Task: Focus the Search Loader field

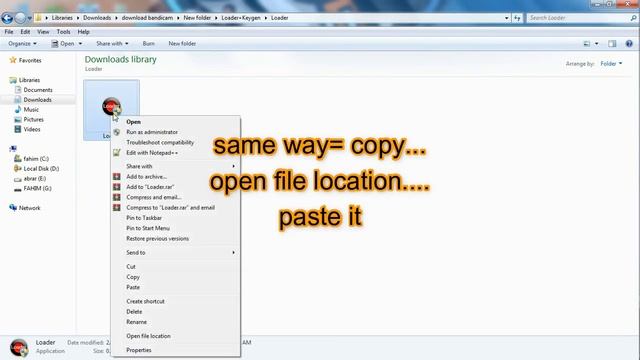Action: click(578, 18)
